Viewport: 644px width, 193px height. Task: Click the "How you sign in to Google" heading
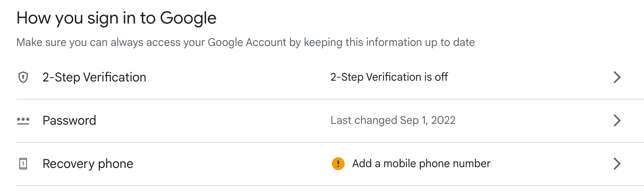(116, 18)
